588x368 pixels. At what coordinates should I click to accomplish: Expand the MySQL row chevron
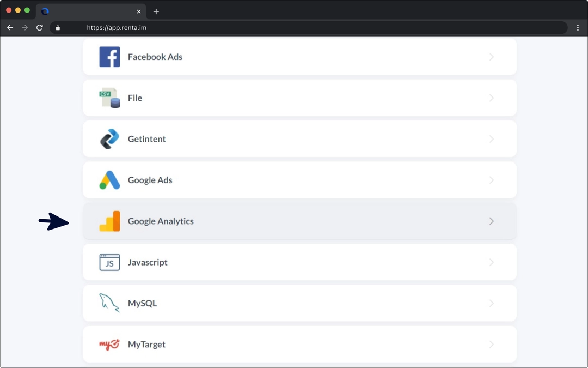coord(491,303)
